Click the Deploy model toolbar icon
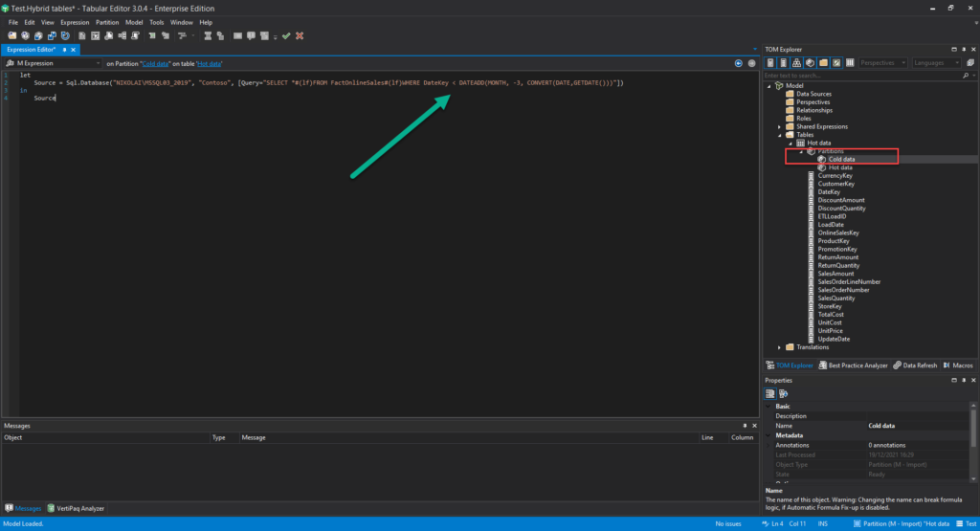Viewport: 980px width, 531px height. pos(52,36)
